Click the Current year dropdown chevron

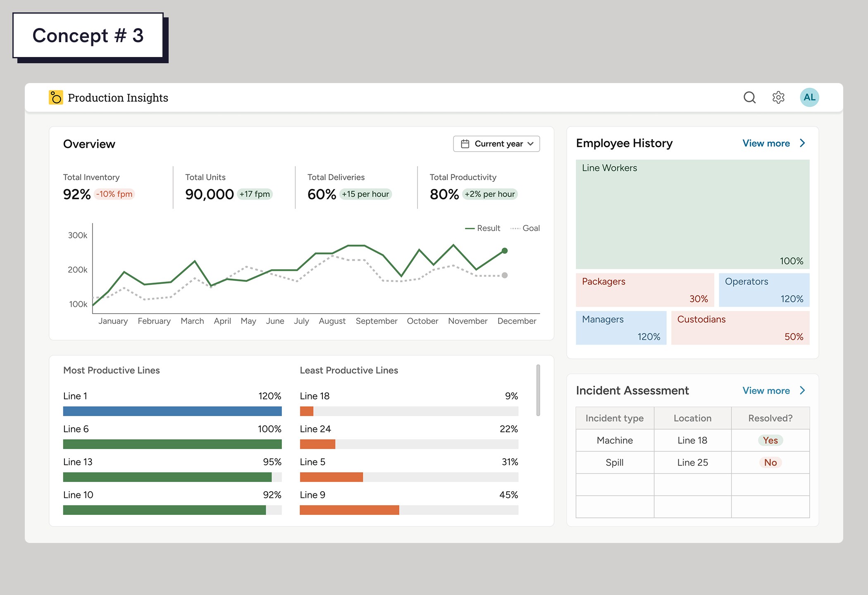point(531,144)
